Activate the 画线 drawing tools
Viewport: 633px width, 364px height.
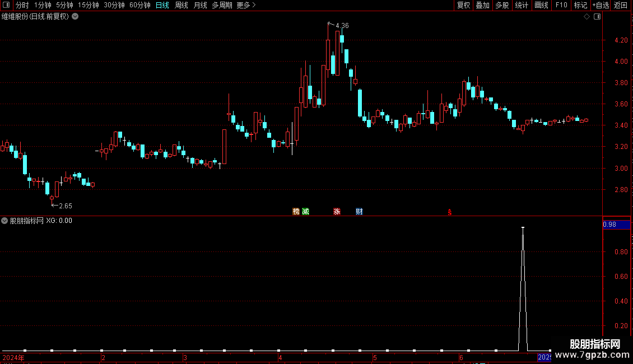pyautogui.click(x=541, y=5)
